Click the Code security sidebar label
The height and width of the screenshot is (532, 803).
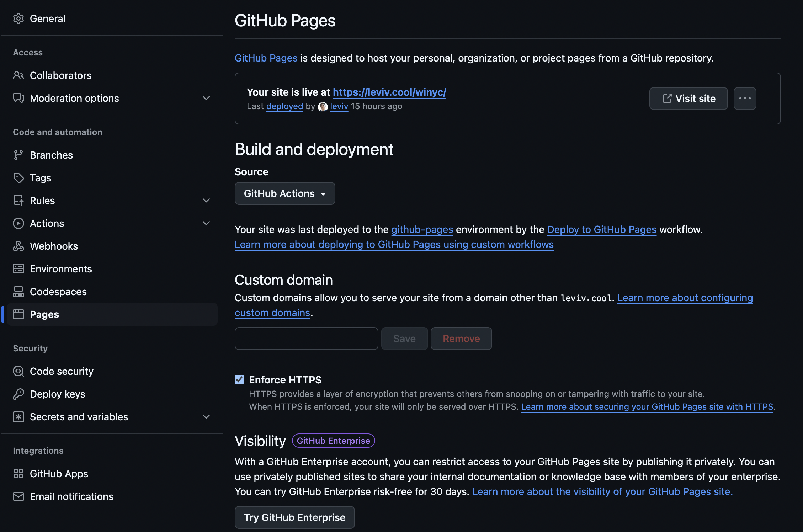[x=62, y=371]
